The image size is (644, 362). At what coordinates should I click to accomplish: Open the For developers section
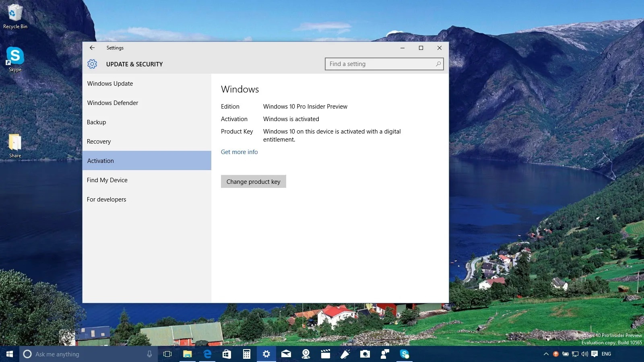tap(147, 200)
